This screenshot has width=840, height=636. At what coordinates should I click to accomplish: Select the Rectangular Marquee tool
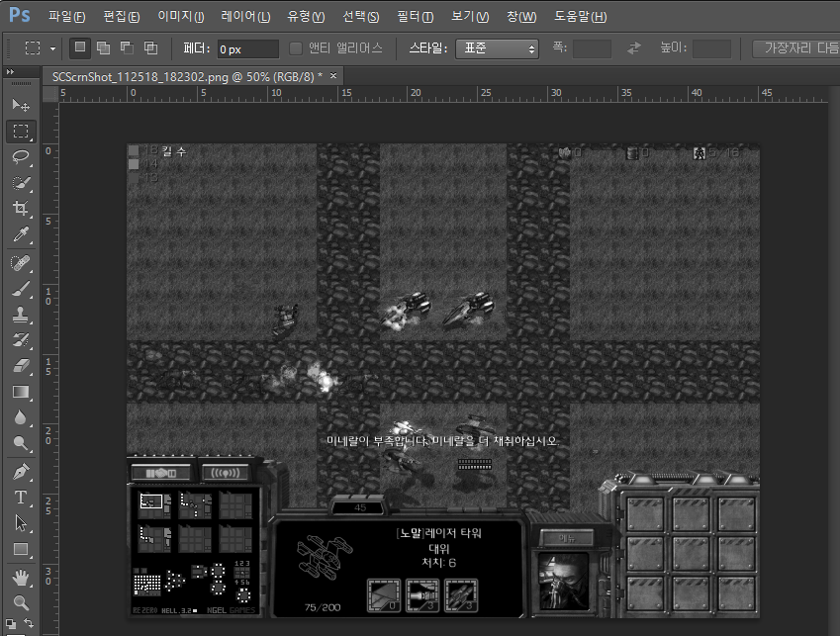(21, 132)
